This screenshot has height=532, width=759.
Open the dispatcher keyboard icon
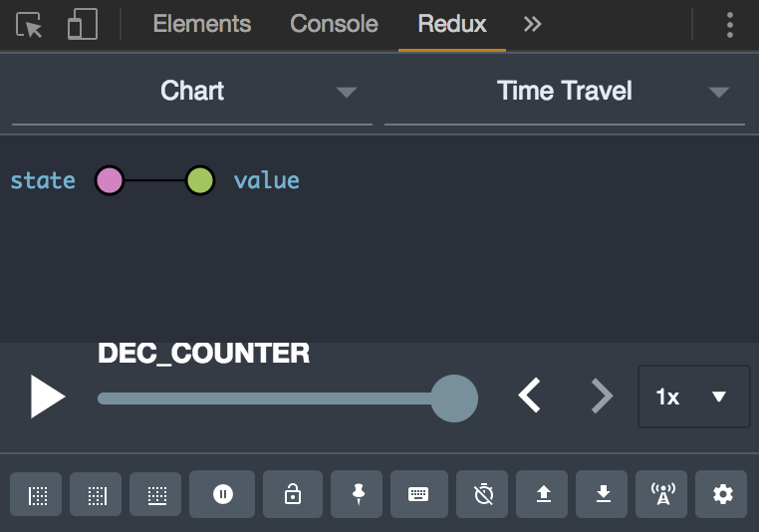click(x=418, y=494)
